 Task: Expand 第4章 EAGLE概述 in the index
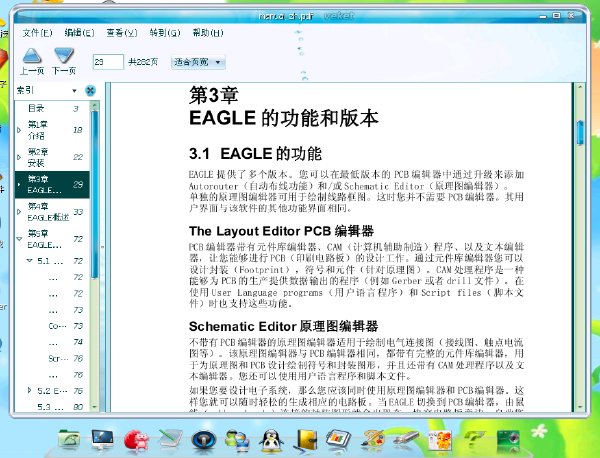pyautogui.click(x=19, y=212)
